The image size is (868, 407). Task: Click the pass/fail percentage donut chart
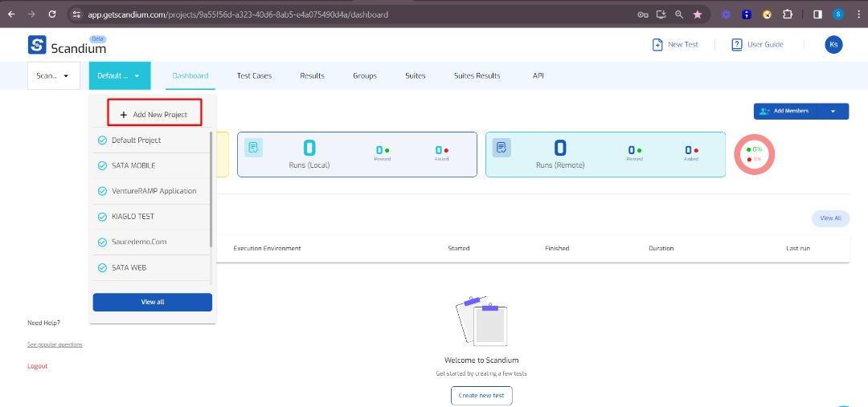[754, 154]
